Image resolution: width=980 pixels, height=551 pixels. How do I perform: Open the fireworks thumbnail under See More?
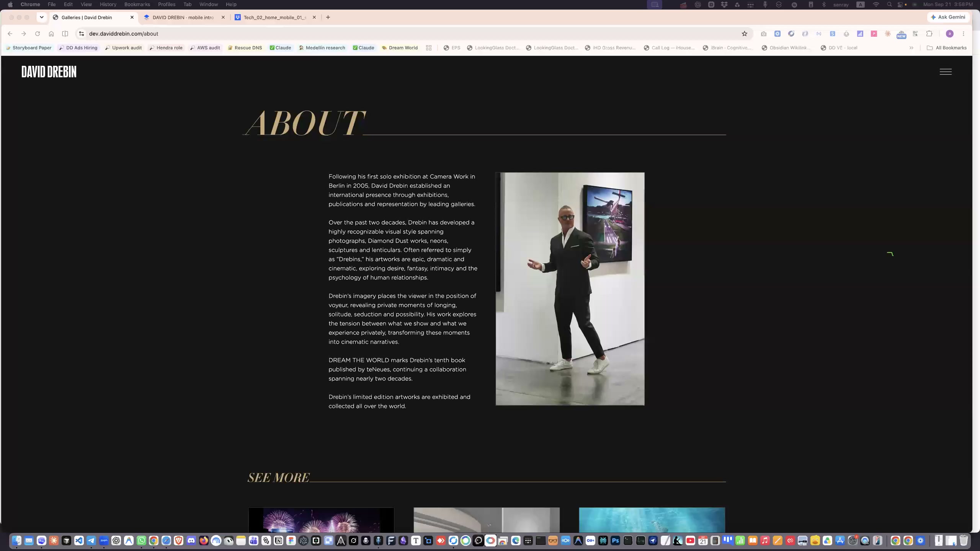coord(321,520)
